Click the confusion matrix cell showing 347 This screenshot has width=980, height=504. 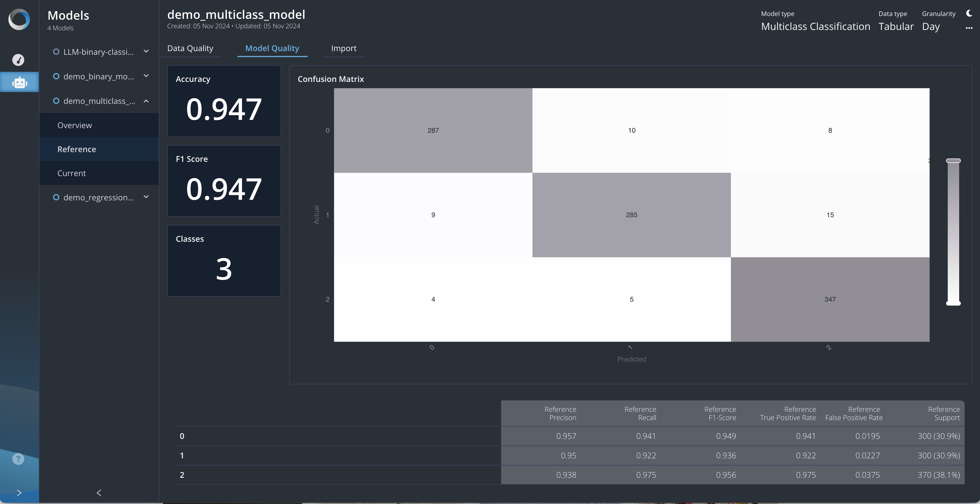point(830,299)
